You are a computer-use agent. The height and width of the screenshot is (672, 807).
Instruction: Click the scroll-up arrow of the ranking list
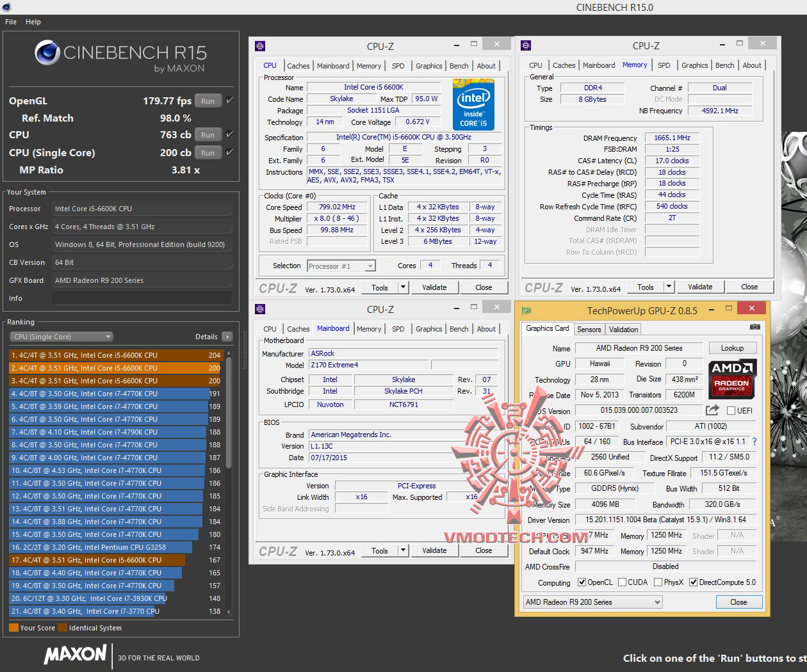[228, 353]
